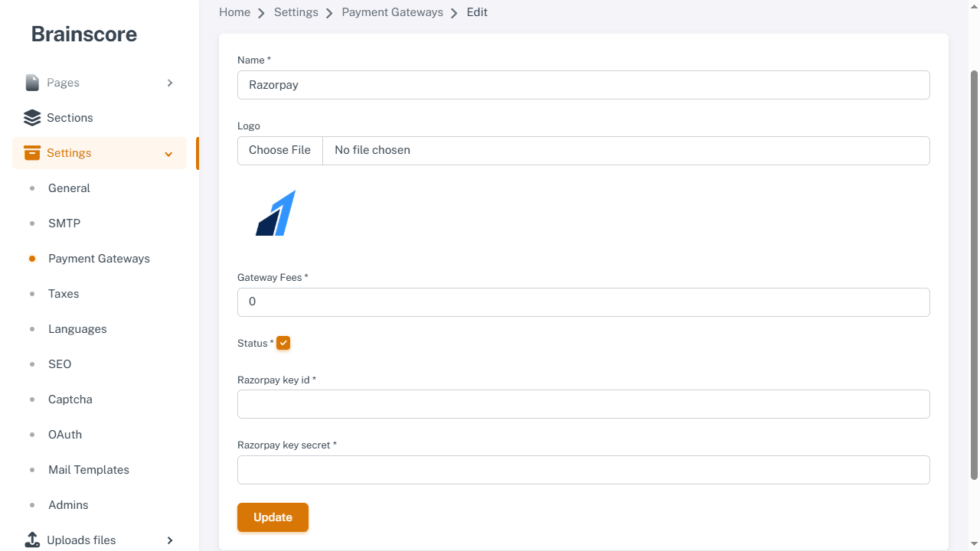Image resolution: width=980 pixels, height=551 pixels.
Task: Click the Brainscore logo title
Action: (84, 34)
